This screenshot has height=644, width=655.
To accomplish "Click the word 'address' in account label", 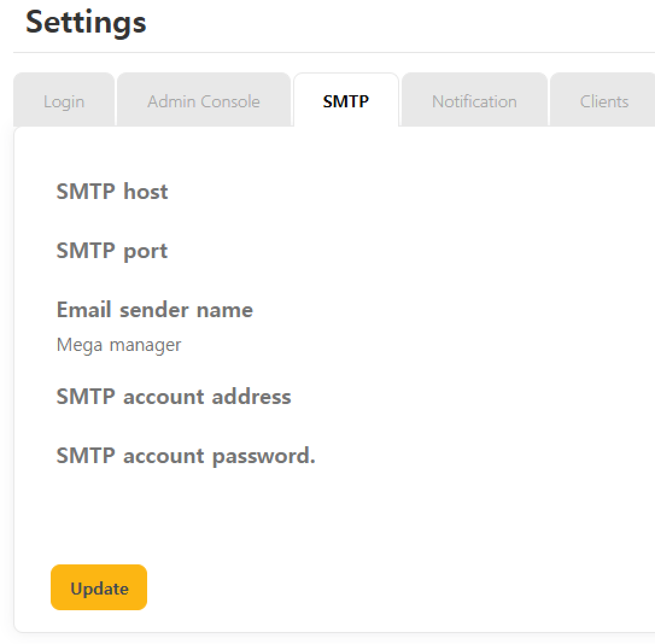I will (252, 397).
